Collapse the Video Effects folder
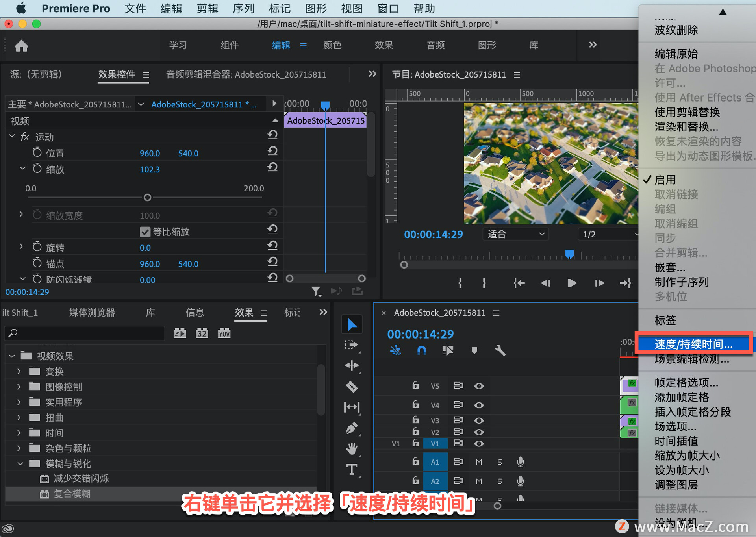The width and height of the screenshot is (756, 537). tap(12, 356)
